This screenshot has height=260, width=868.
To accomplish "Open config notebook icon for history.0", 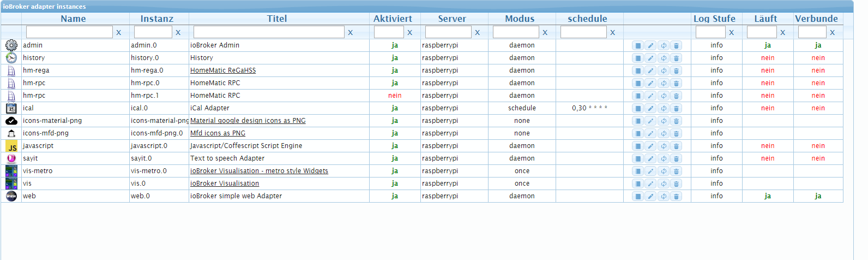I will pos(638,58).
